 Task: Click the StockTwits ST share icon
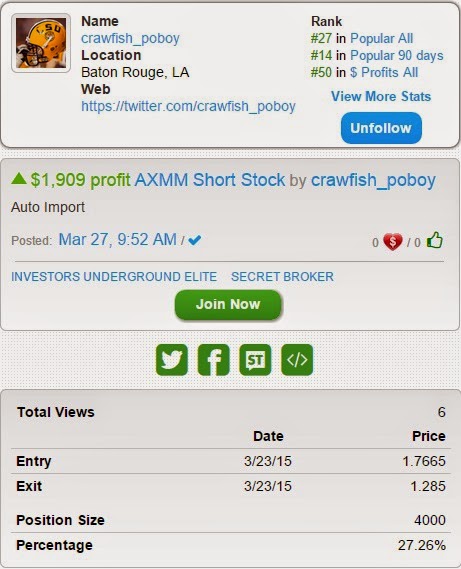point(255,360)
